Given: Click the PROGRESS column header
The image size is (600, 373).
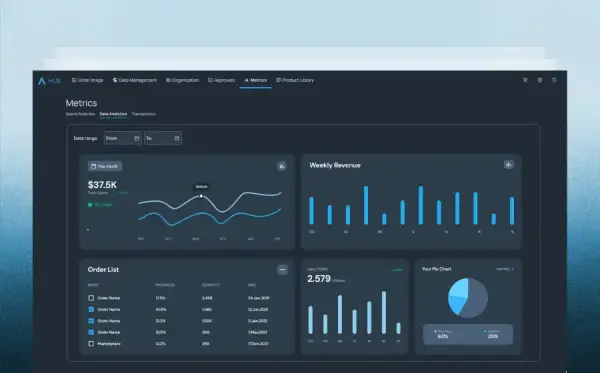Looking at the screenshot, I should pyautogui.click(x=165, y=285).
